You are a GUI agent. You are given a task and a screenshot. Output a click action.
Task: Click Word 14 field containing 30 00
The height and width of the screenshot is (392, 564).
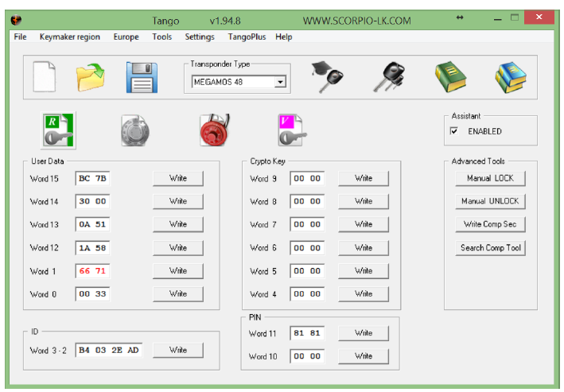click(x=92, y=201)
